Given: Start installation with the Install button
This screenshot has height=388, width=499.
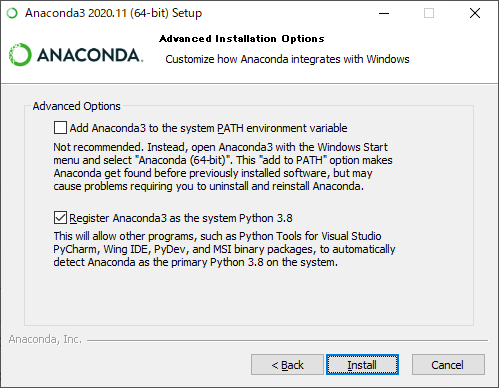Looking at the screenshot, I should pos(362,365).
